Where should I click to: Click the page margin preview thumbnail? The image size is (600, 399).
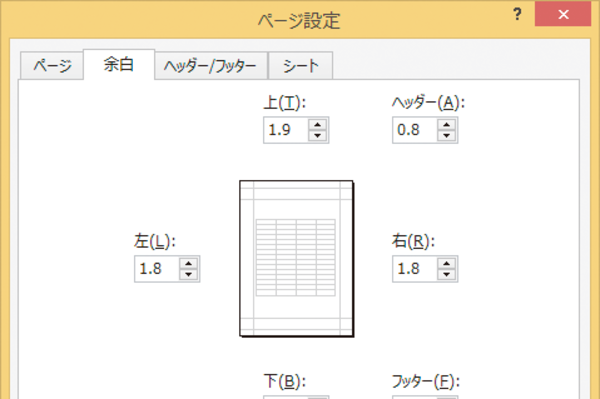coord(297,259)
